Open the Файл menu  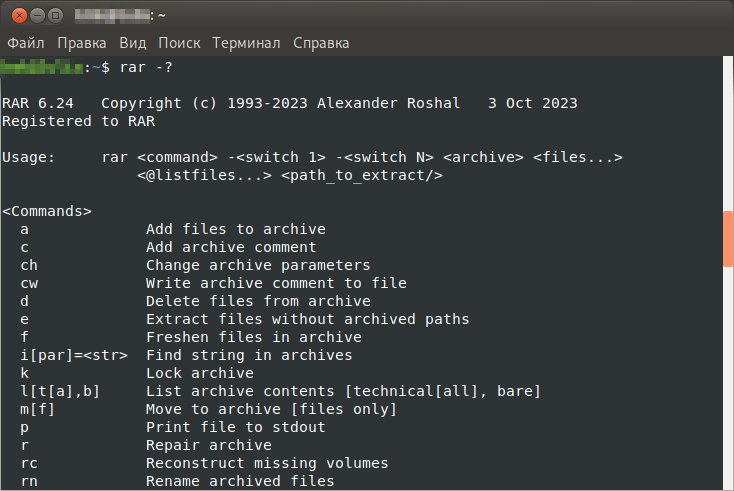[x=27, y=43]
